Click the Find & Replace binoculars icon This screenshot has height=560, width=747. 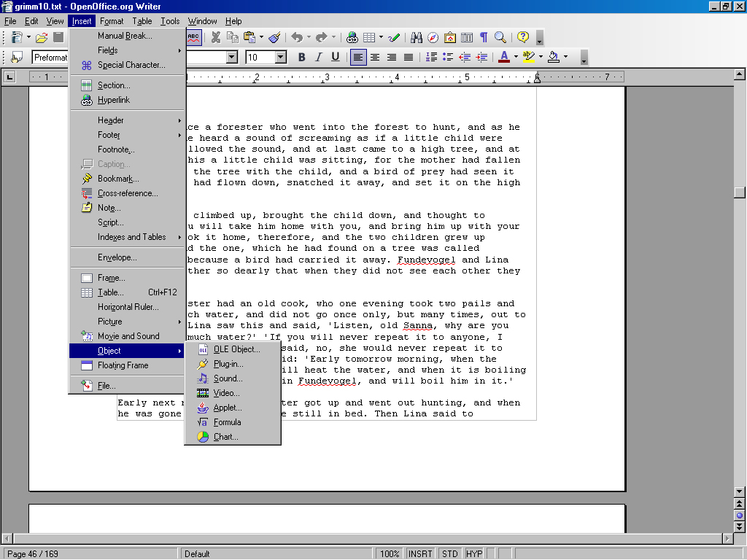click(x=417, y=37)
